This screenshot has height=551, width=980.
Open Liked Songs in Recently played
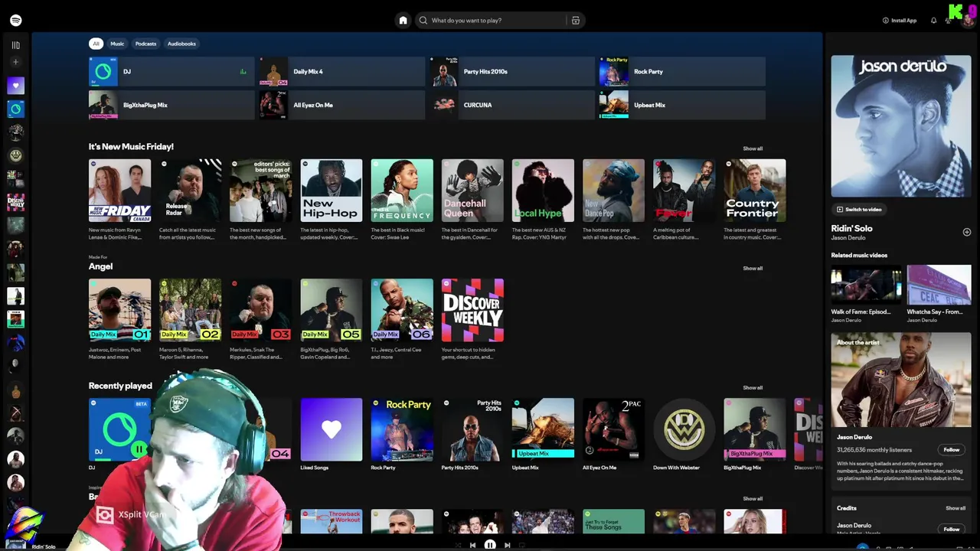(x=332, y=429)
